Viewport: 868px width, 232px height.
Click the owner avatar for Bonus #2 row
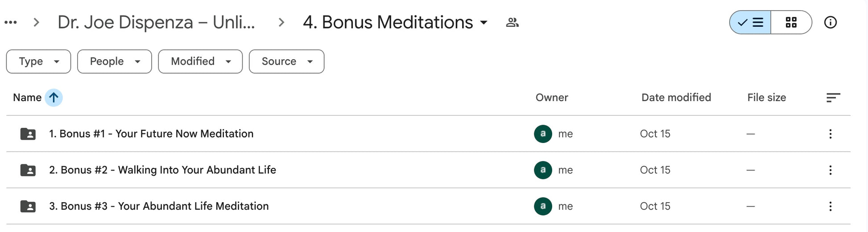543,170
